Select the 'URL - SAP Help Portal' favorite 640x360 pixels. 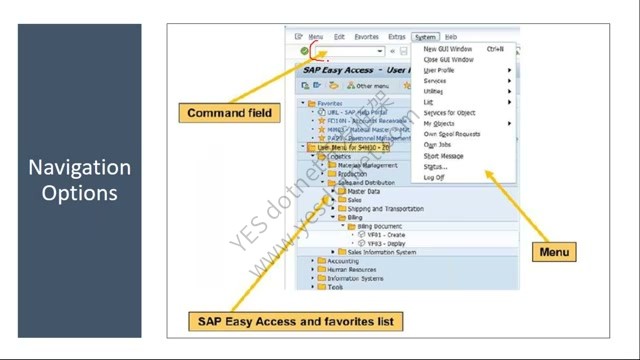click(x=357, y=112)
